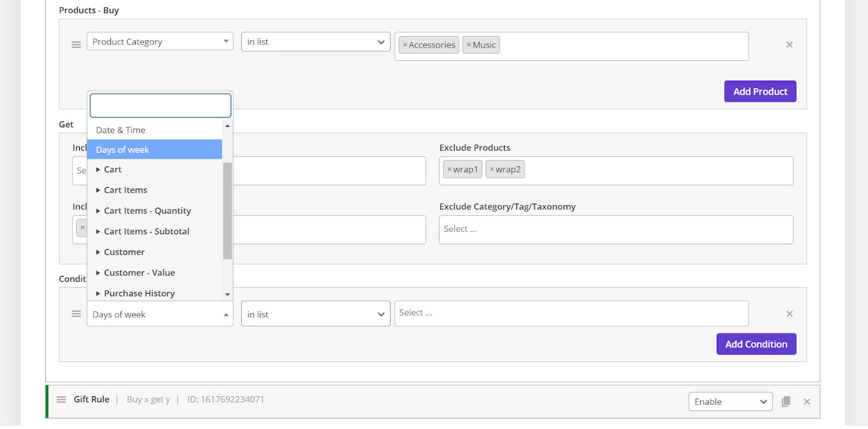This screenshot has height=429, width=868.
Task: Open product 'in list' operator dropdown
Action: pyautogui.click(x=316, y=42)
